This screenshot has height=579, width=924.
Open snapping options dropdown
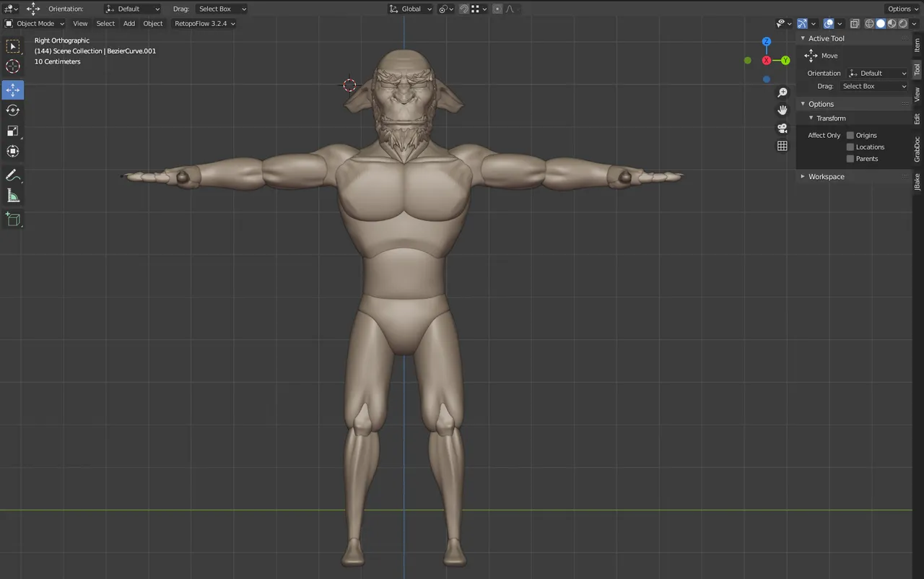(x=479, y=9)
